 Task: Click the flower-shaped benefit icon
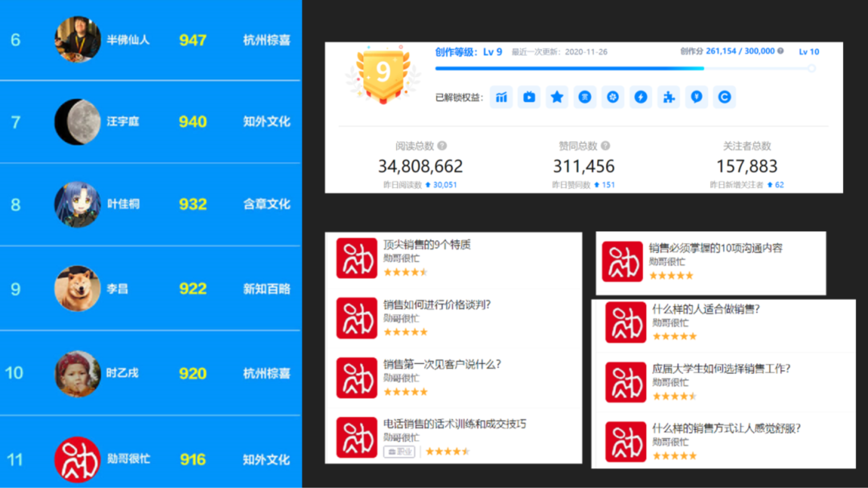[x=613, y=97]
